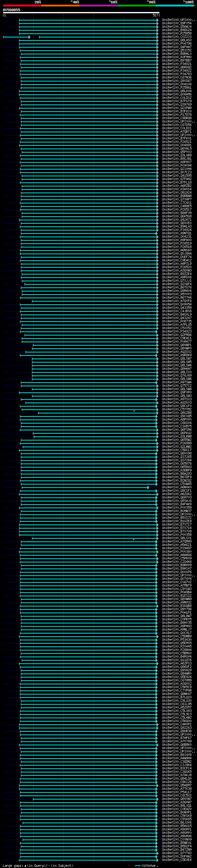197x868 pixels.
Task: Click the purple ~60% identity color segment
Action: coord(98,6)
